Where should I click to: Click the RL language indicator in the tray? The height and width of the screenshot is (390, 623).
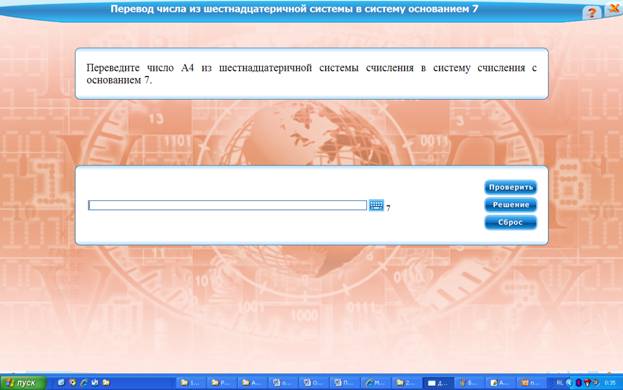[x=560, y=382]
